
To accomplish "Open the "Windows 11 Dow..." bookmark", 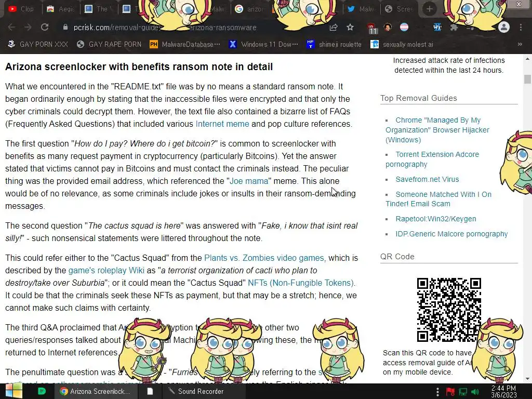I will click(263, 44).
